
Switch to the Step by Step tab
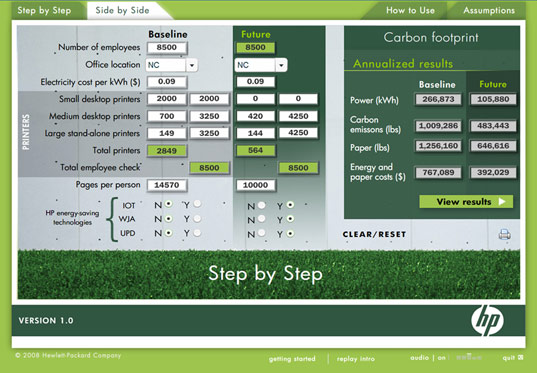pos(45,10)
